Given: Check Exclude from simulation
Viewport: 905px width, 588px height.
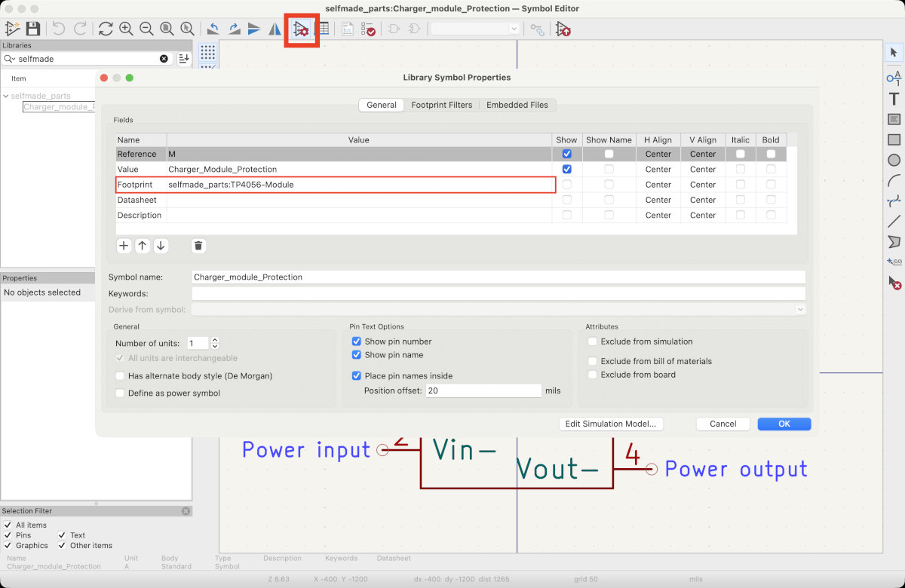Looking at the screenshot, I should tap(593, 341).
